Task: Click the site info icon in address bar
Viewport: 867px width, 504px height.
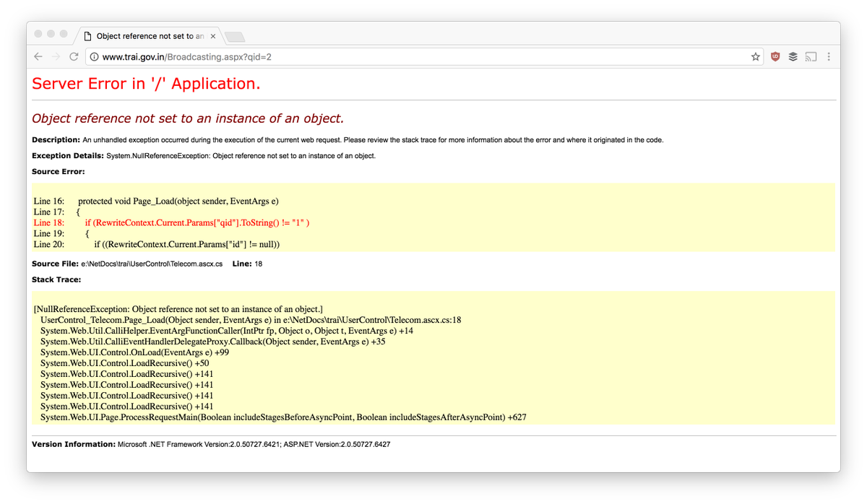Action: pos(94,56)
